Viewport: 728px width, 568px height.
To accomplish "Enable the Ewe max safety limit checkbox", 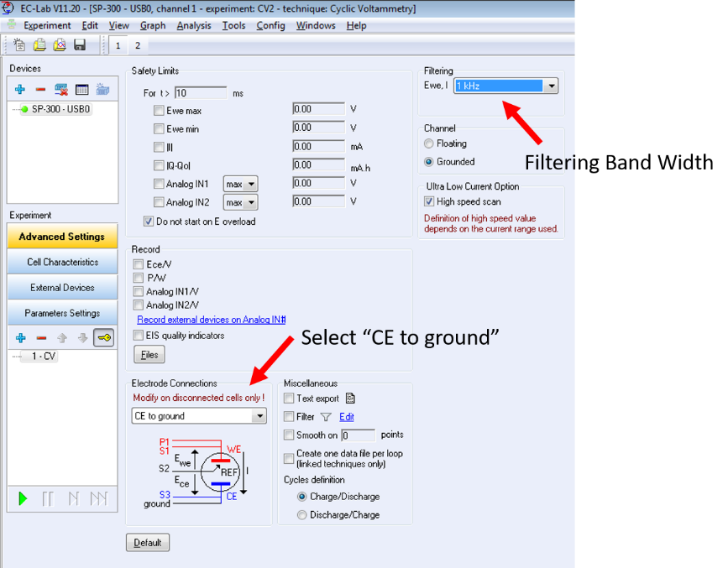I will pos(159,111).
